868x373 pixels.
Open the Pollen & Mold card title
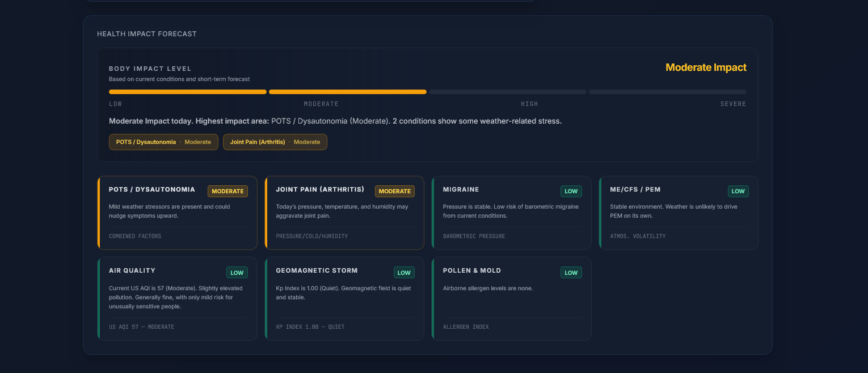coord(472,270)
